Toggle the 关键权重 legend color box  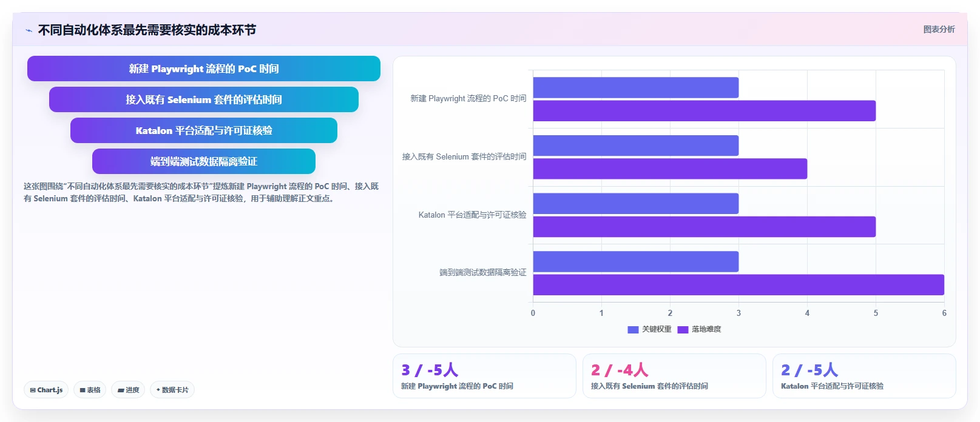[633, 329]
